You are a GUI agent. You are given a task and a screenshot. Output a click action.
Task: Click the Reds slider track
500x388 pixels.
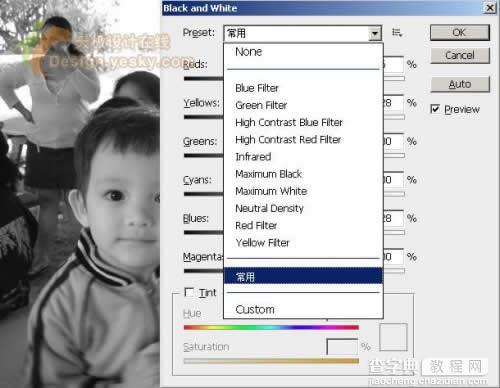point(203,79)
